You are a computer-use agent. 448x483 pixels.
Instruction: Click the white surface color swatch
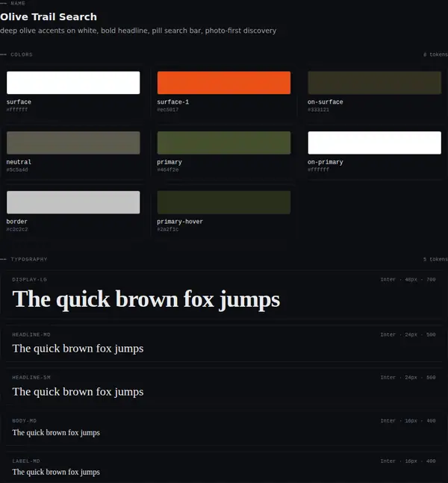coord(73,83)
